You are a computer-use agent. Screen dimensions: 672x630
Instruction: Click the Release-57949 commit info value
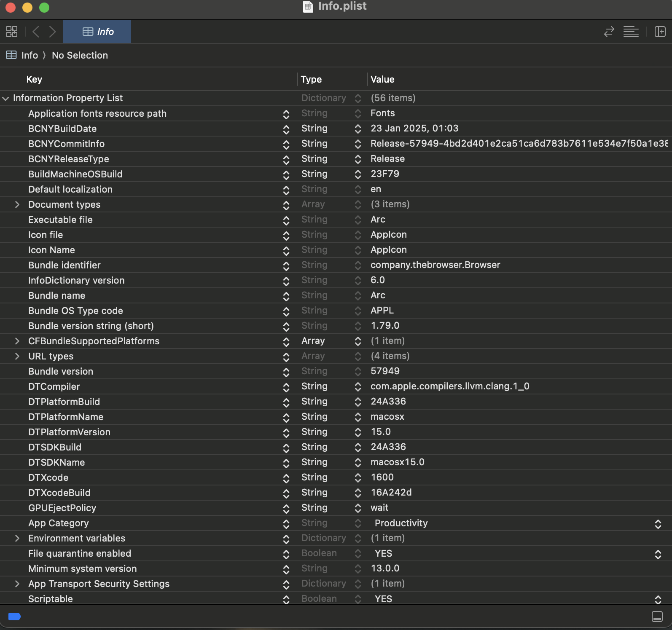click(x=519, y=143)
